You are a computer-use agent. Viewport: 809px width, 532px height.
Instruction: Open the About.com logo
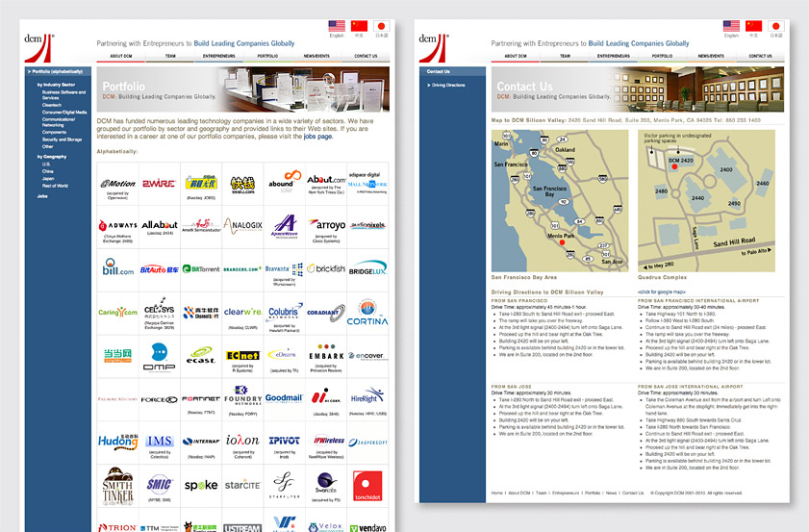point(326,179)
